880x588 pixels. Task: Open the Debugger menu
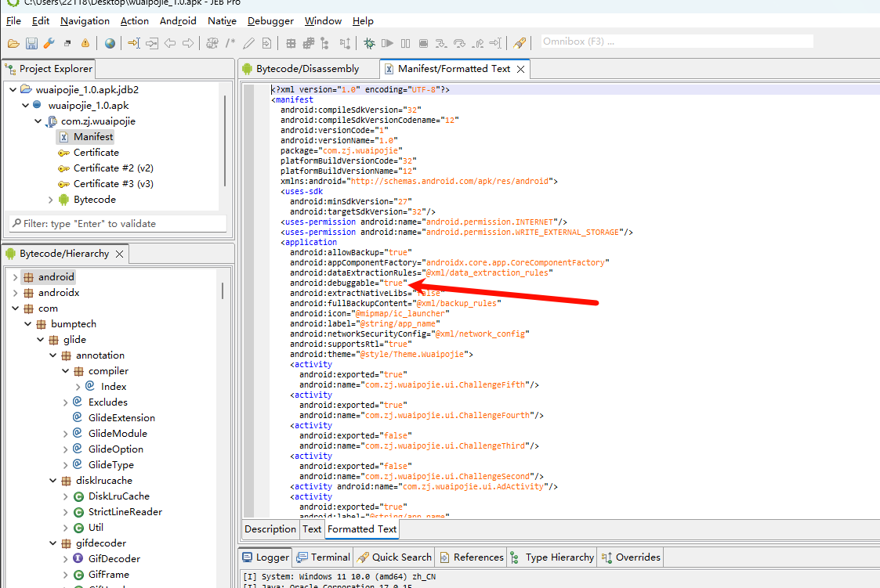[270, 21]
